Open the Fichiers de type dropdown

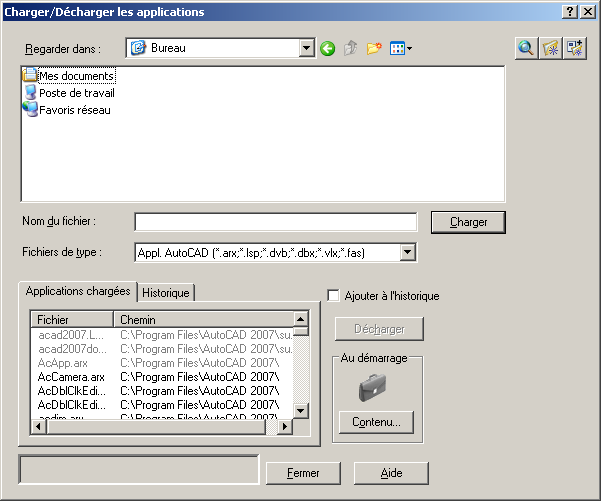[407, 253]
